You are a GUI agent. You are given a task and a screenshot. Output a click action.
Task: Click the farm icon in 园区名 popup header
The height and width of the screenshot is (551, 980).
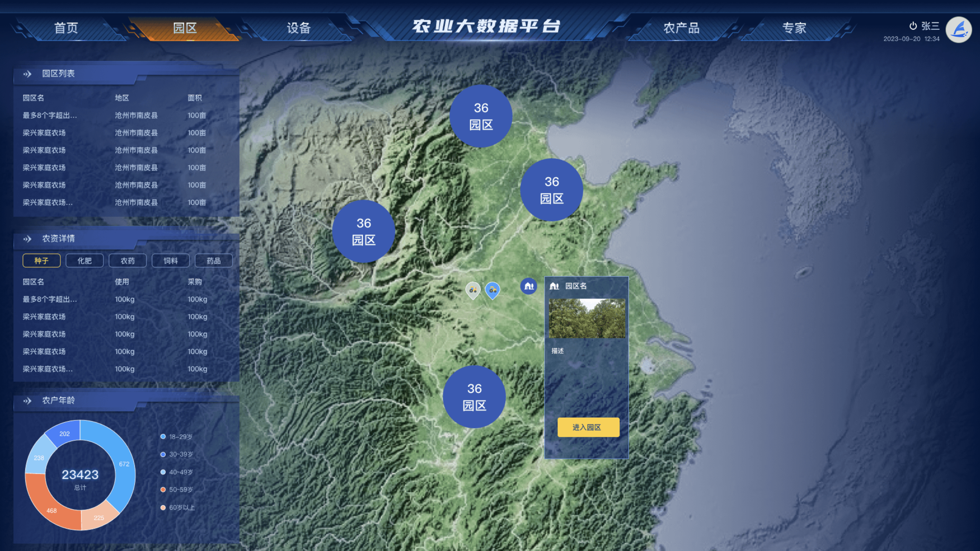554,286
